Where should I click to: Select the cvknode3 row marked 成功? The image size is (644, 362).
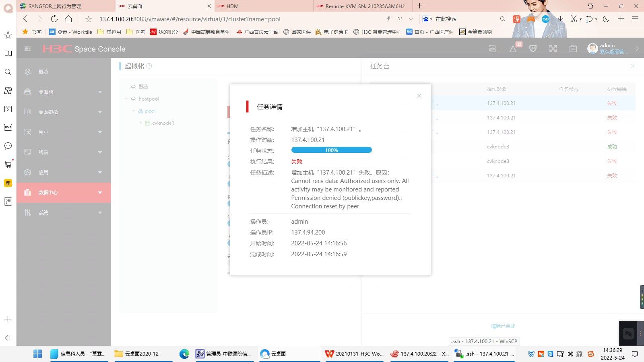[503, 147]
